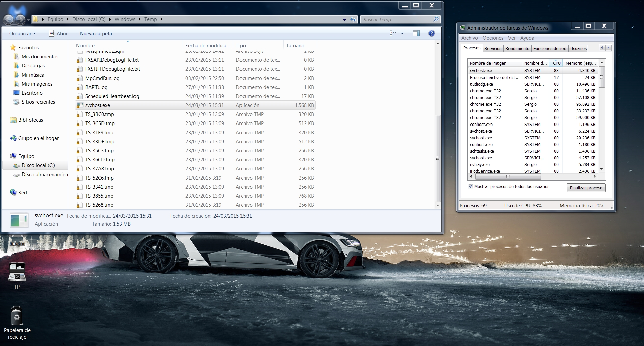
Task: Change the view with the view mode icon
Action: pos(393,33)
